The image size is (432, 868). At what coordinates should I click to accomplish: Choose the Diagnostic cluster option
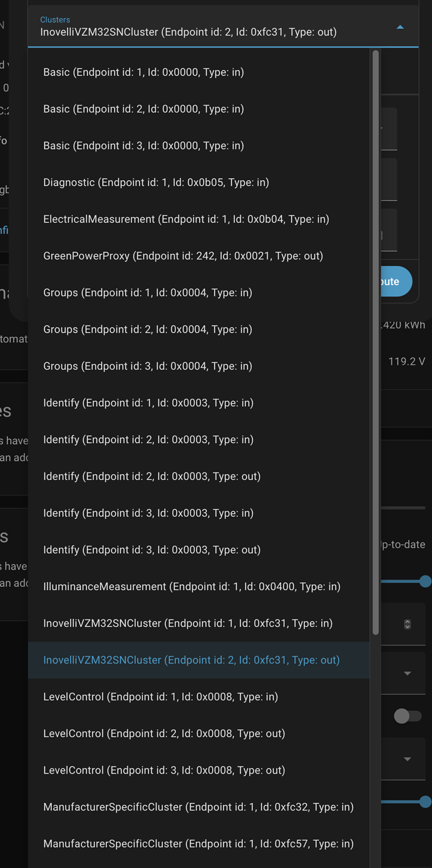156,183
